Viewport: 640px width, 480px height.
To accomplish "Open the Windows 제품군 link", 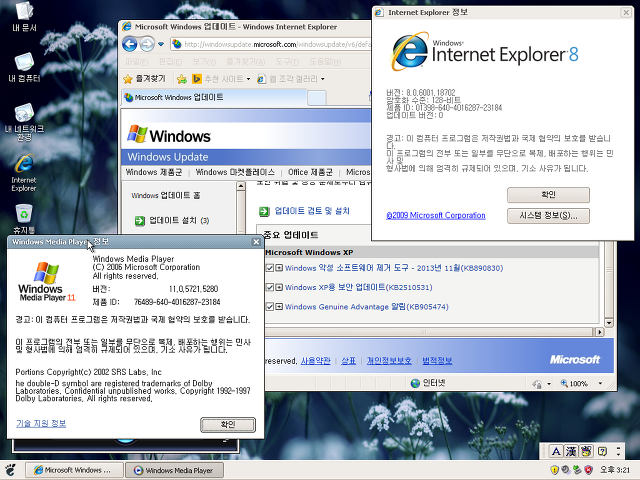I will click(x=153, y=172).
